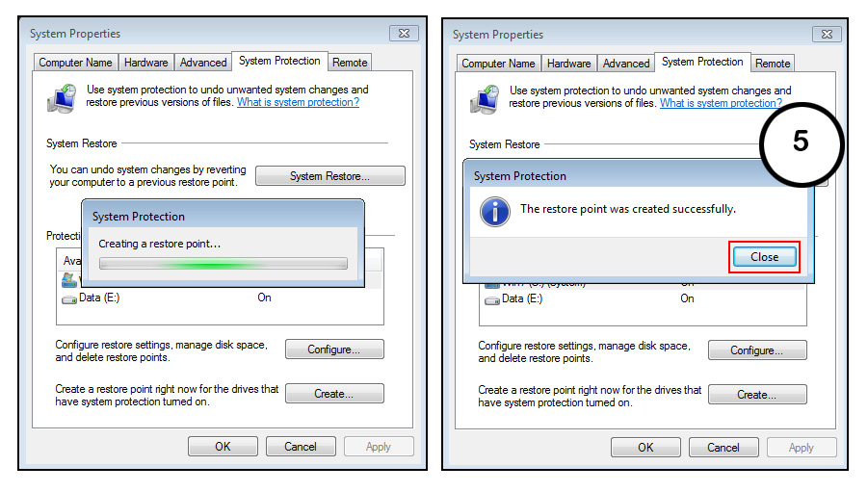Click the Windows system drive icon in left list
Screen dimensions: 868x492
69,280
